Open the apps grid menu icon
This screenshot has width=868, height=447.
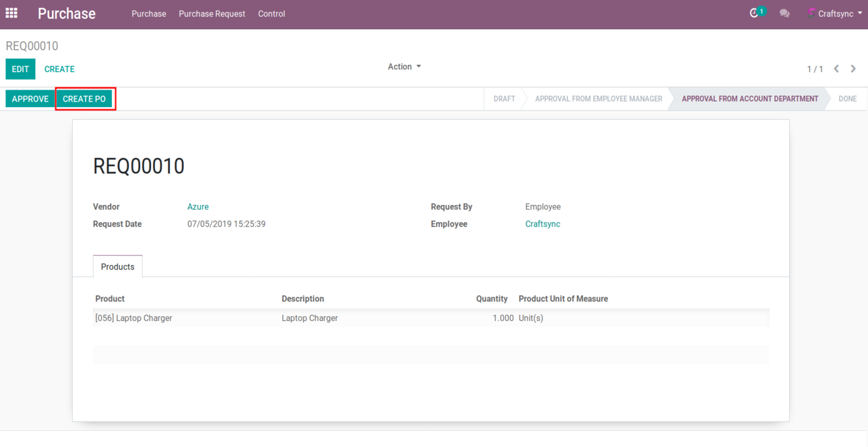click(11, 13)
